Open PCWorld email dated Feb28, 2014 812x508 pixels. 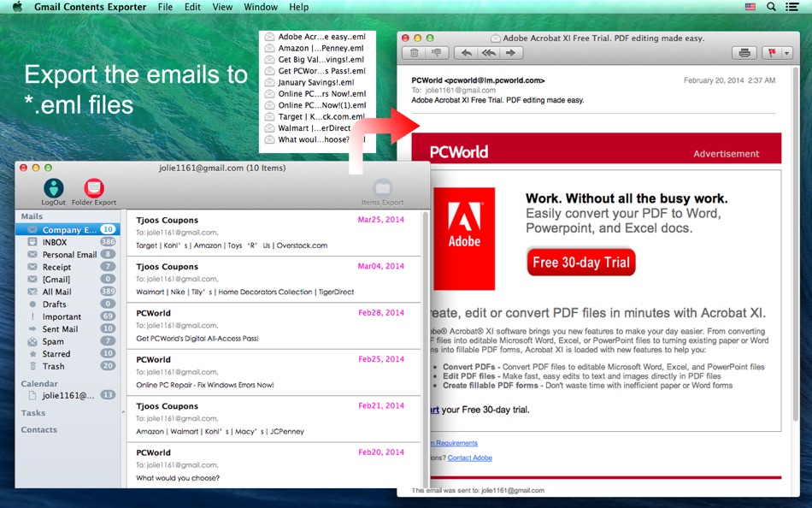tap(274, 326)
